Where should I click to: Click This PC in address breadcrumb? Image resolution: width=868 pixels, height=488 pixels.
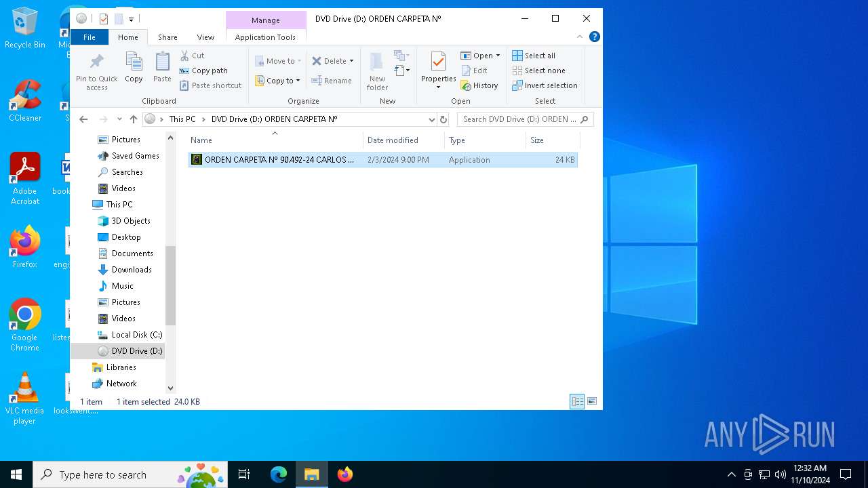pos(182,119)
